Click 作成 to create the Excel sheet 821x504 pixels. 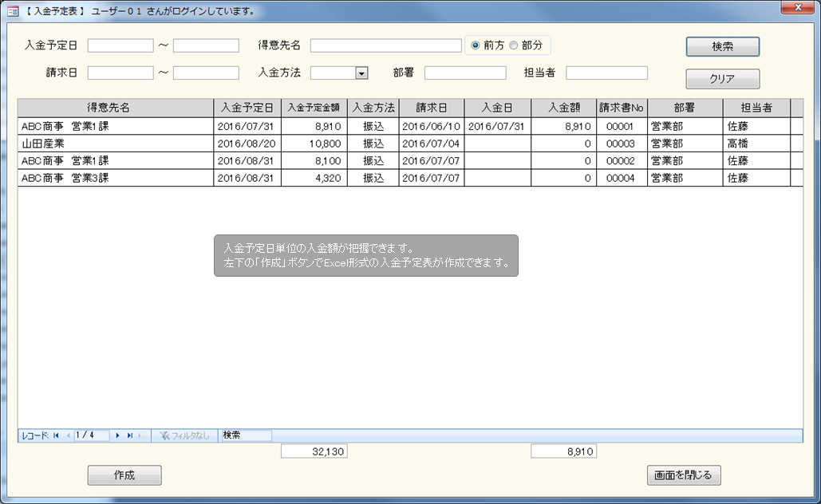124,475
